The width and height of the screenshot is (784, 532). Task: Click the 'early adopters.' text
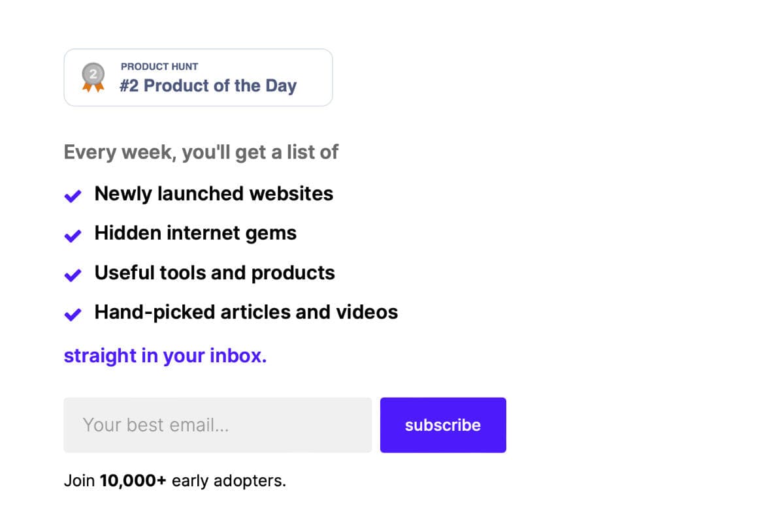pyautogui.click(x=229, y=482)
